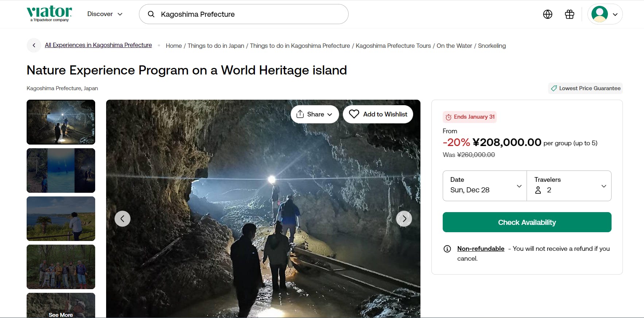Click the back arrow beside All Experiences

[34, 45]
